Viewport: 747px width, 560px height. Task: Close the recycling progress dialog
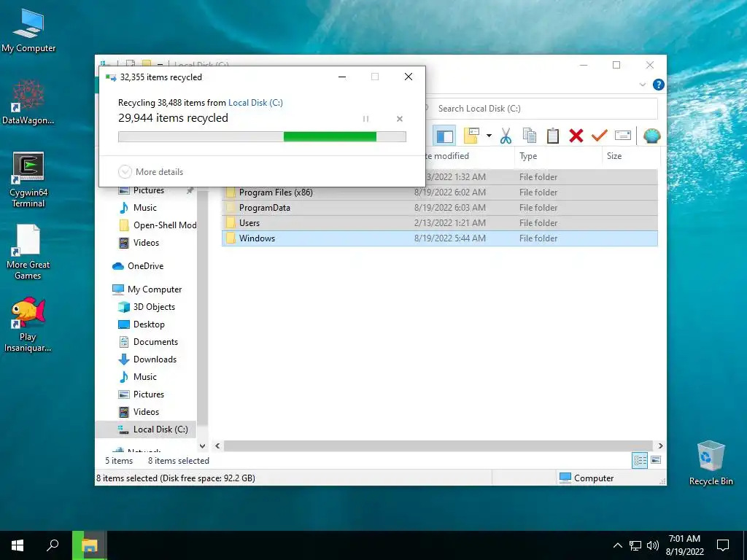tap(409, 77)
